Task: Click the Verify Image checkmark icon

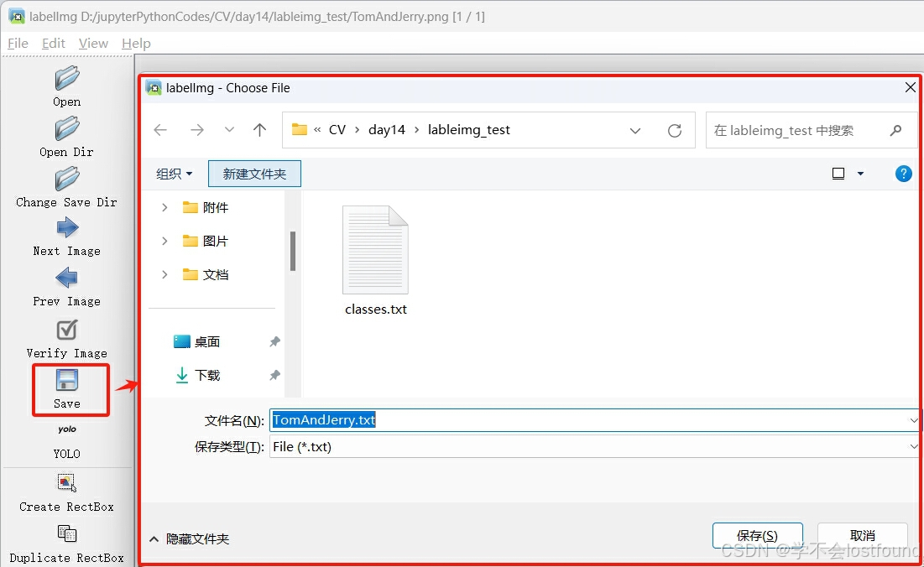Action: click(66, 330)
